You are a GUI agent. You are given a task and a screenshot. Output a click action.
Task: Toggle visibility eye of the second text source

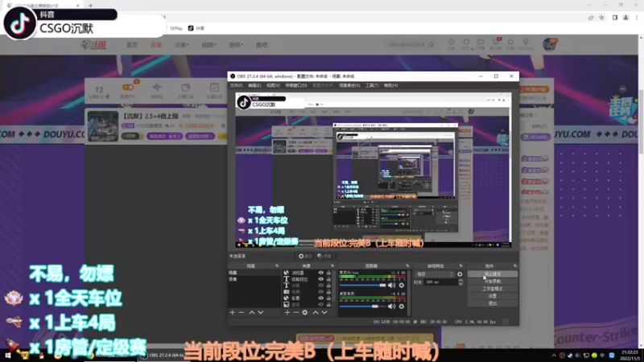click(320, 279)
